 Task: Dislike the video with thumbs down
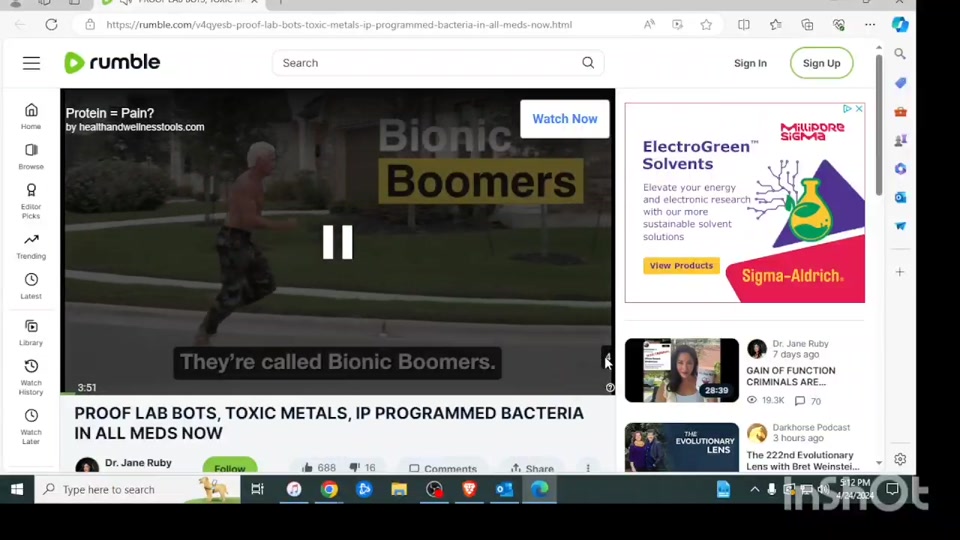(354, 468)
